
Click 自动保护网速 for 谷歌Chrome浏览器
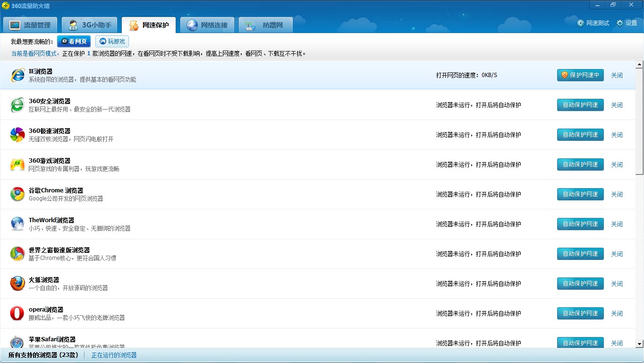coord(580,194)
